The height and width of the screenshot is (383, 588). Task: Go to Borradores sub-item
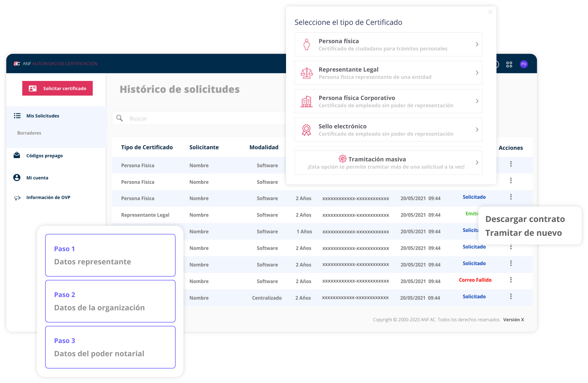29,133
